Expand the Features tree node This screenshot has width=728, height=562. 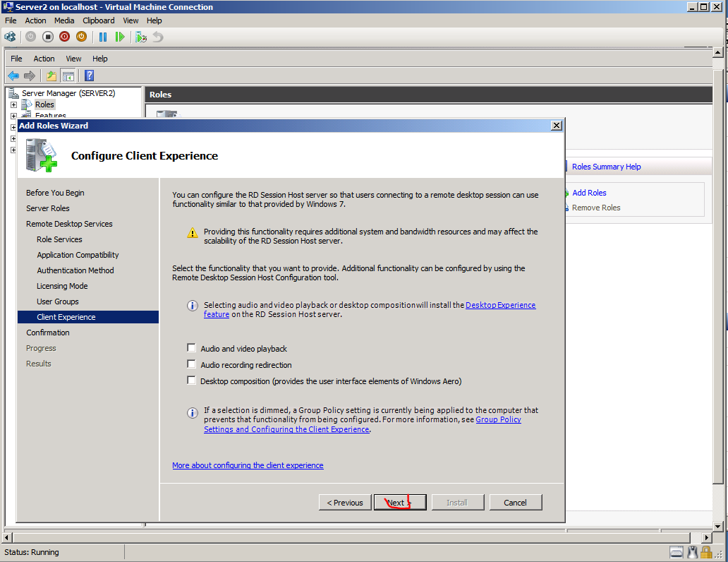tap(13, 116)
